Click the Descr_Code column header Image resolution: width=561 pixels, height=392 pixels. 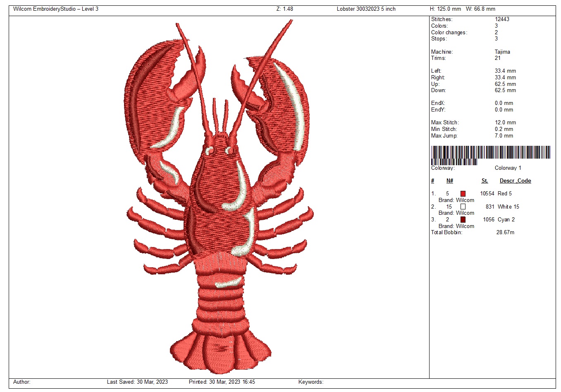[515, 181]
